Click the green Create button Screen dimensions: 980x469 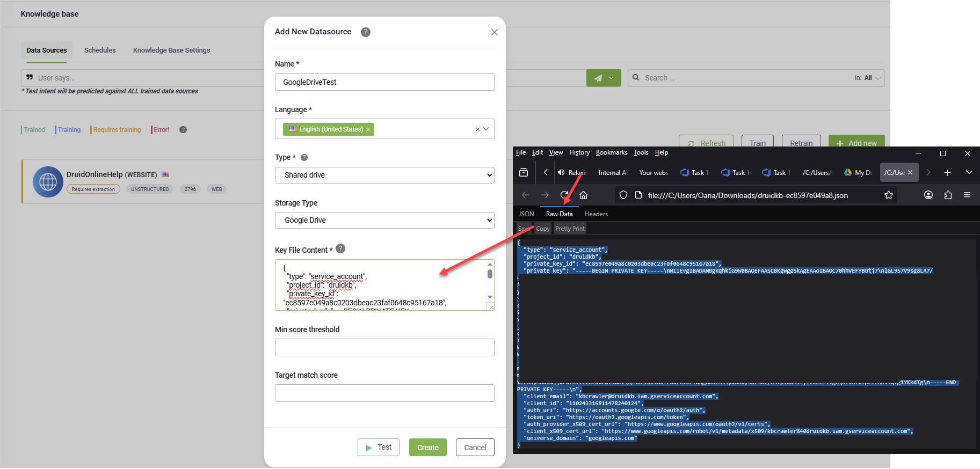pyautogui.click(x=427, y=448)
